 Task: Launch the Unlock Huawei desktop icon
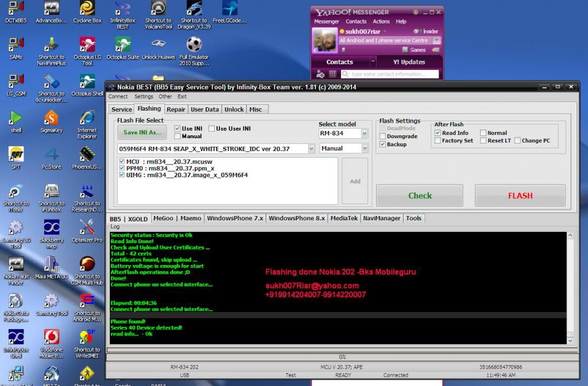[158, 49]
